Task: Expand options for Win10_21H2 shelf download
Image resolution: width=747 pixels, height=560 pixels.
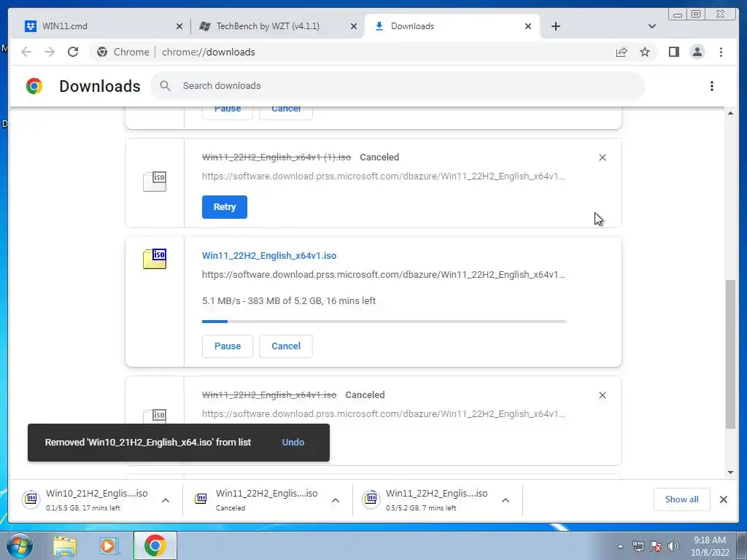Action: click(x=166, y=500)
